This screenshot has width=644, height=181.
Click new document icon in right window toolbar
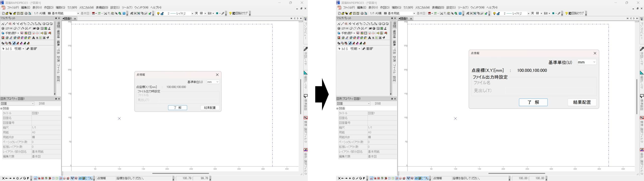click(x=339, y=14)
